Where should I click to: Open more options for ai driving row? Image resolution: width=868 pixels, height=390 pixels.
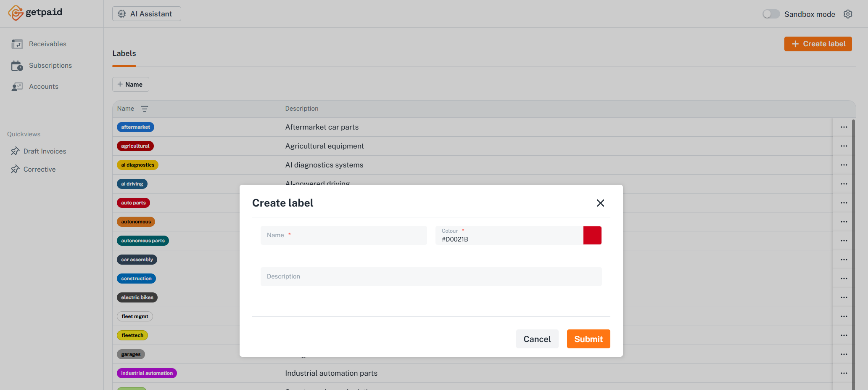(x=844, y=184)
